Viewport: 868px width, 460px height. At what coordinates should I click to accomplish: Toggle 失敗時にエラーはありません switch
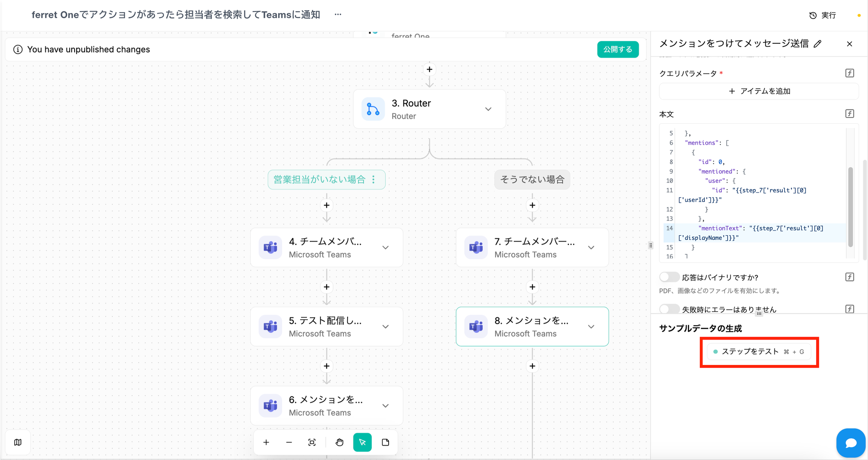coord(669,309)
